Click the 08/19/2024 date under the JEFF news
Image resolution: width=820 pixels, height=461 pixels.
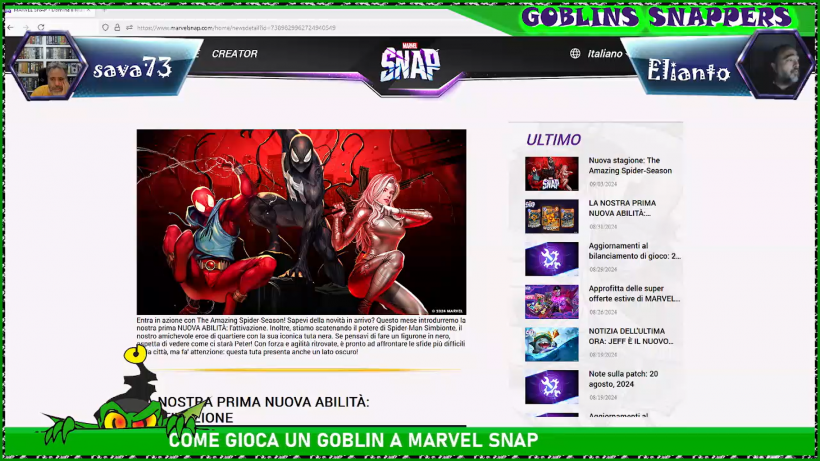(x=603, y=355)
